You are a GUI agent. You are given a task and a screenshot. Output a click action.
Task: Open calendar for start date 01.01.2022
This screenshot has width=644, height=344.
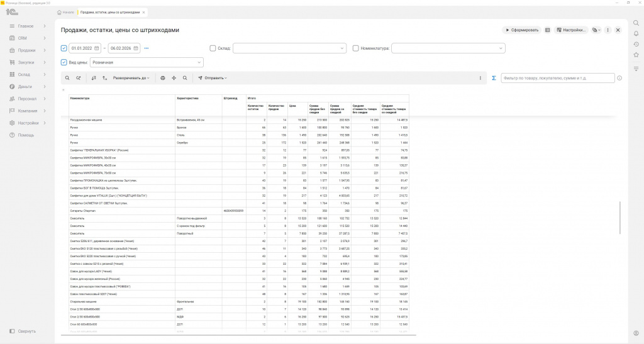[96, 48]
